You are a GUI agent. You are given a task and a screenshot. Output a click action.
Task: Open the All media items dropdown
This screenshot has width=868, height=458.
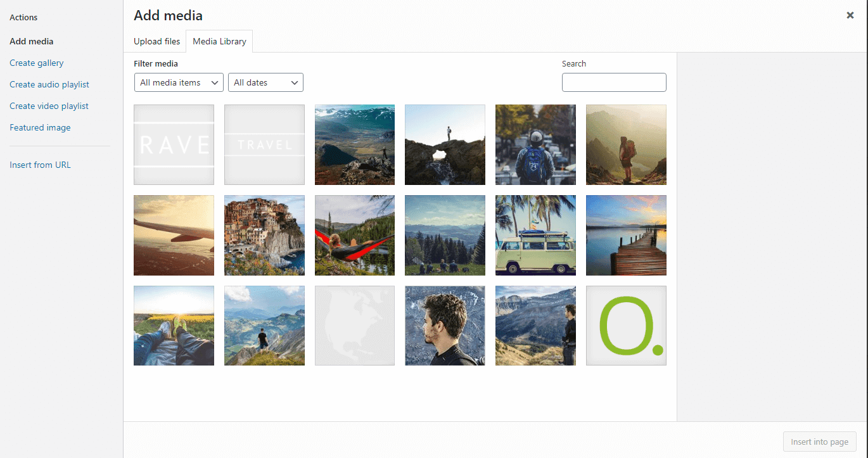click(179, 82)
